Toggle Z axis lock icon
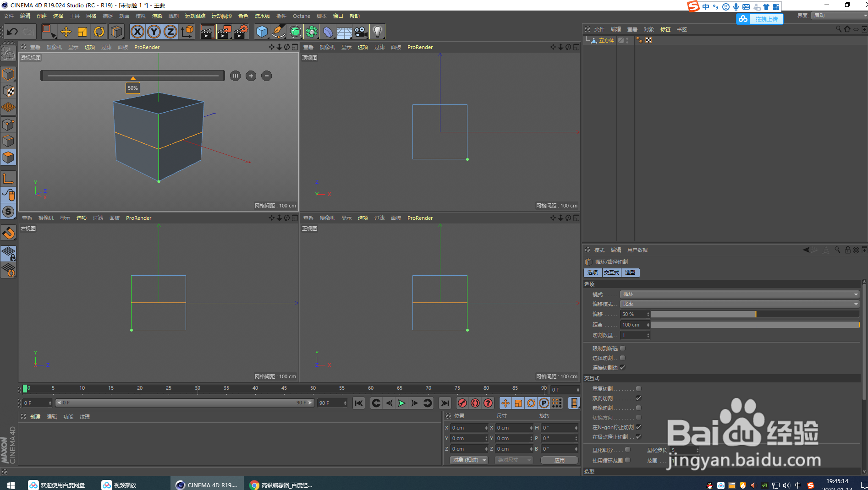868x490 pixels. [170, 32]
